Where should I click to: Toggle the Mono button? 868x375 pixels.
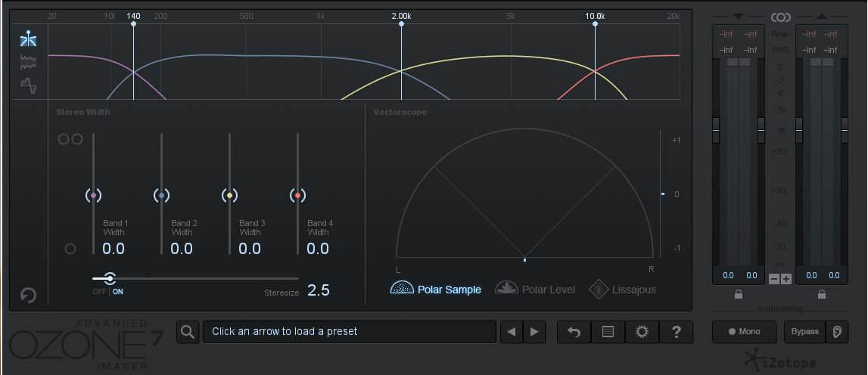(x=744, y=332)
